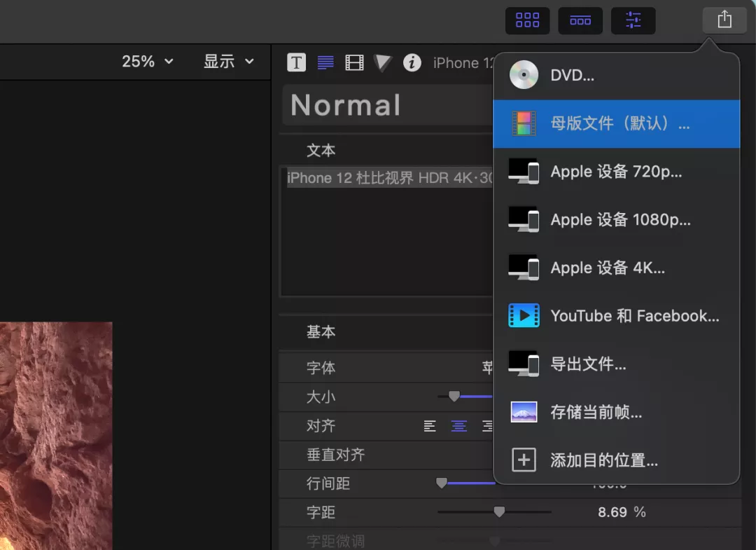Click the gray triangle generator inspector icon
Viewport: 756px width, 550px height.
(x=383, y=62)
